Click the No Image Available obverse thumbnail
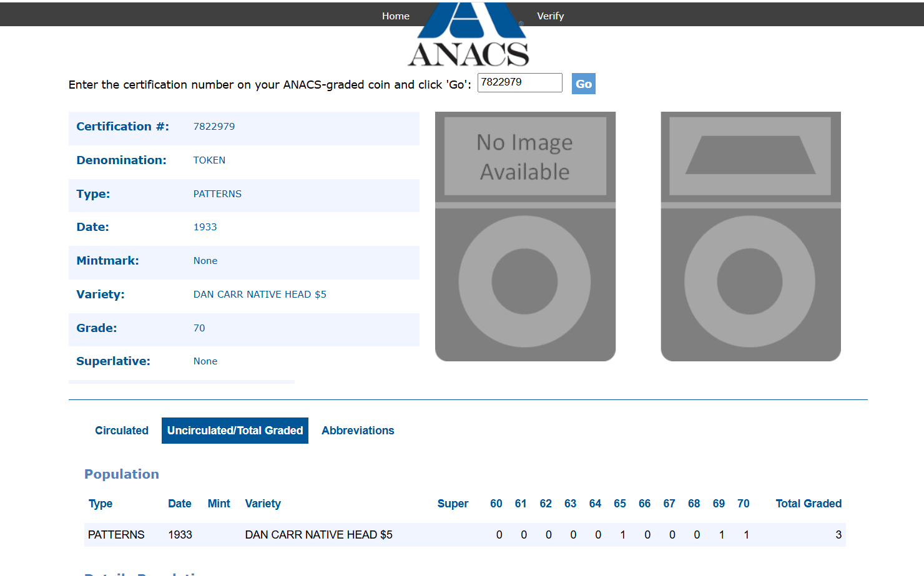 click(x=525, y=237)
